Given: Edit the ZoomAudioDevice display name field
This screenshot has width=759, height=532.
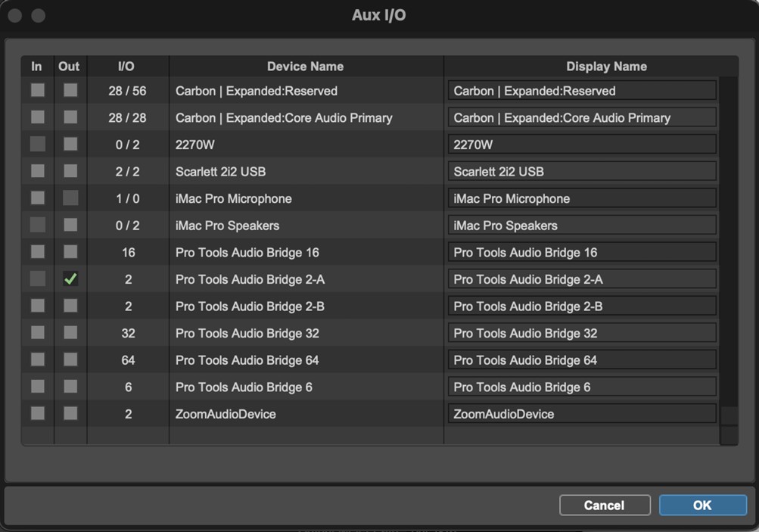Looking at the screenshot, I should coord(580,413).
